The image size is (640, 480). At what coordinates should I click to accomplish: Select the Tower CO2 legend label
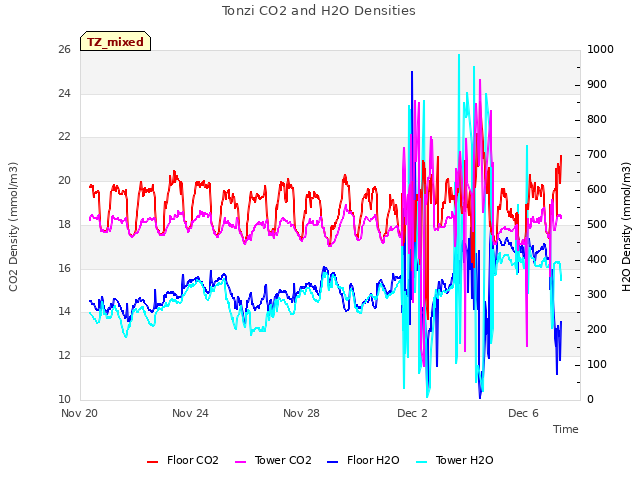point(283,460)
